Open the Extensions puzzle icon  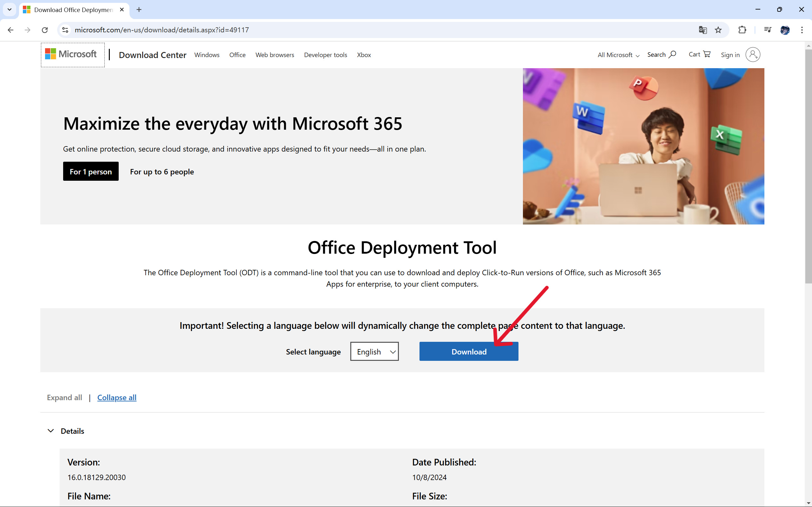742,30
